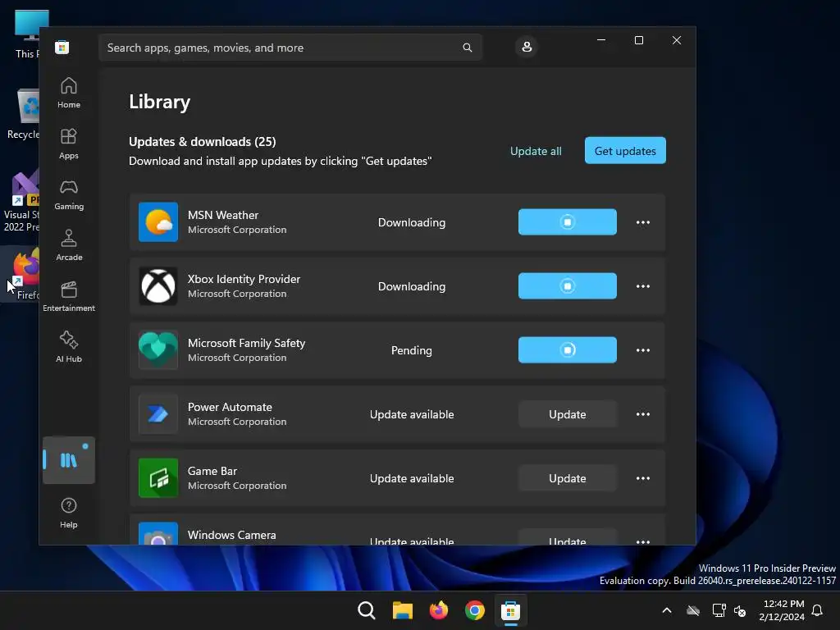
Task: Open the Windows Camera title
Action: (232, 535)
